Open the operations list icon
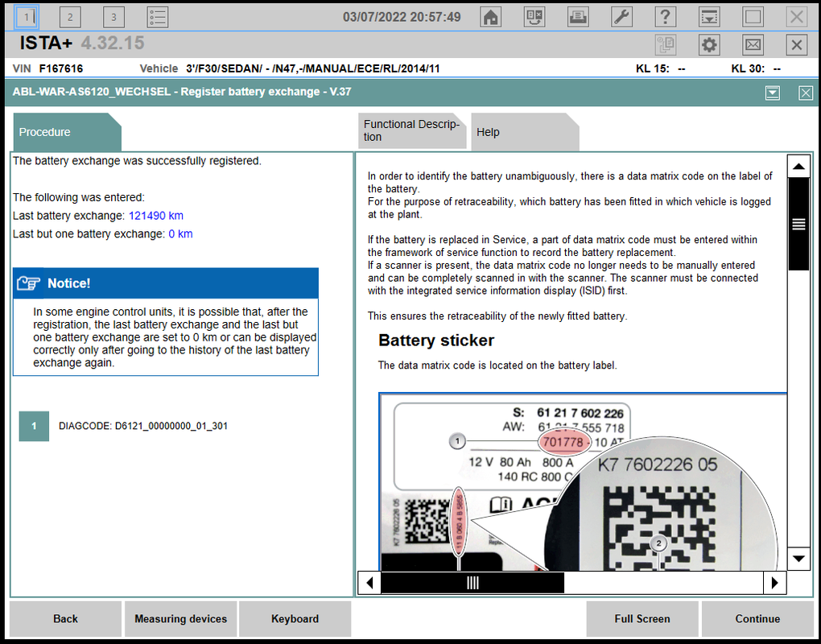821x644 pixels. pos(157,17)
